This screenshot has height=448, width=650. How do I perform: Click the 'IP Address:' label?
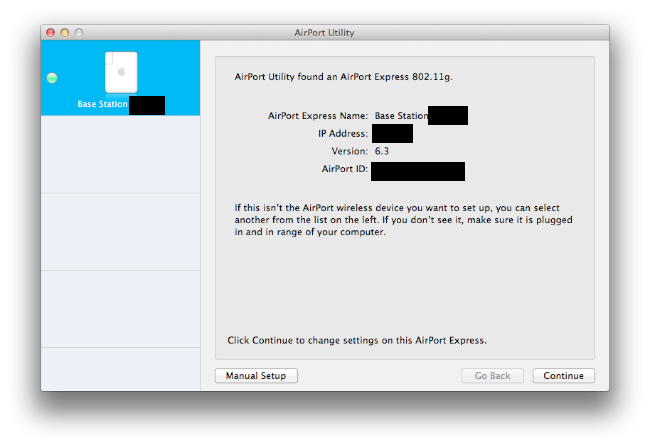tap(343, 133)
